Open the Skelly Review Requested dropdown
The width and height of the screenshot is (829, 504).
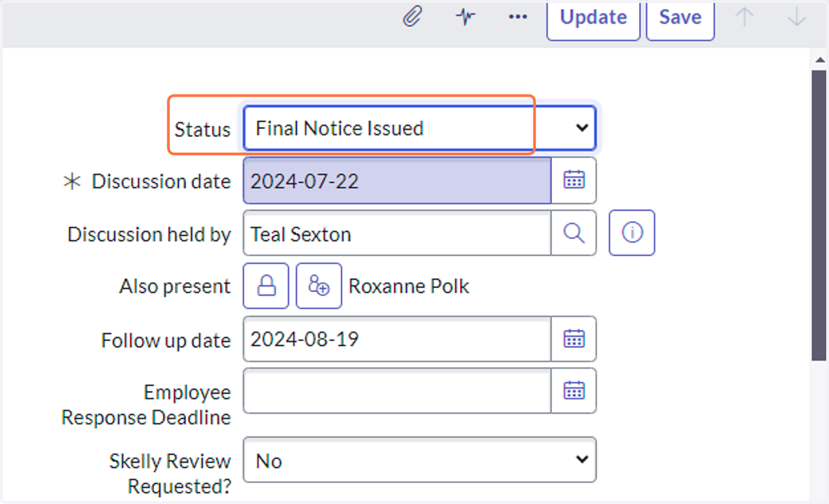tap(419, 460)
